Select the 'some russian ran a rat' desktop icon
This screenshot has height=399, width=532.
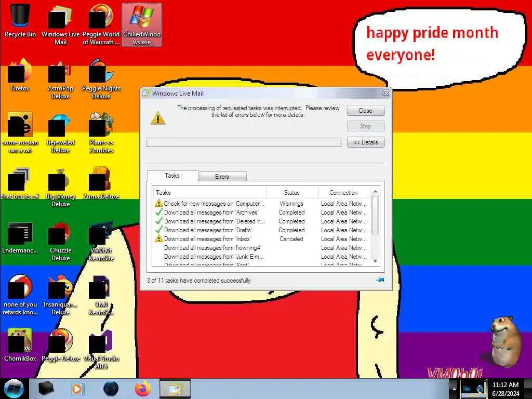(20, 133)
